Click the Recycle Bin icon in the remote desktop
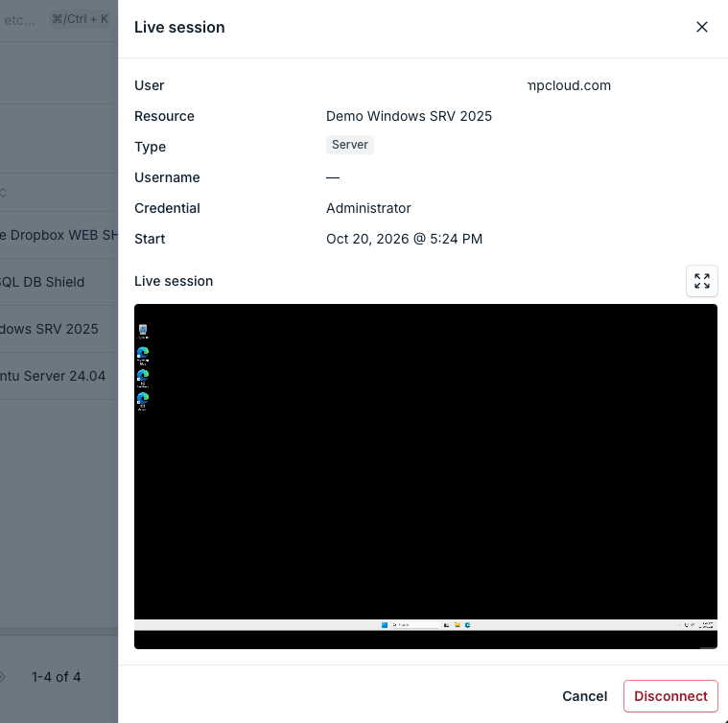Image resolution: width=728 pixels, height=723 pixels. (143, 332)
